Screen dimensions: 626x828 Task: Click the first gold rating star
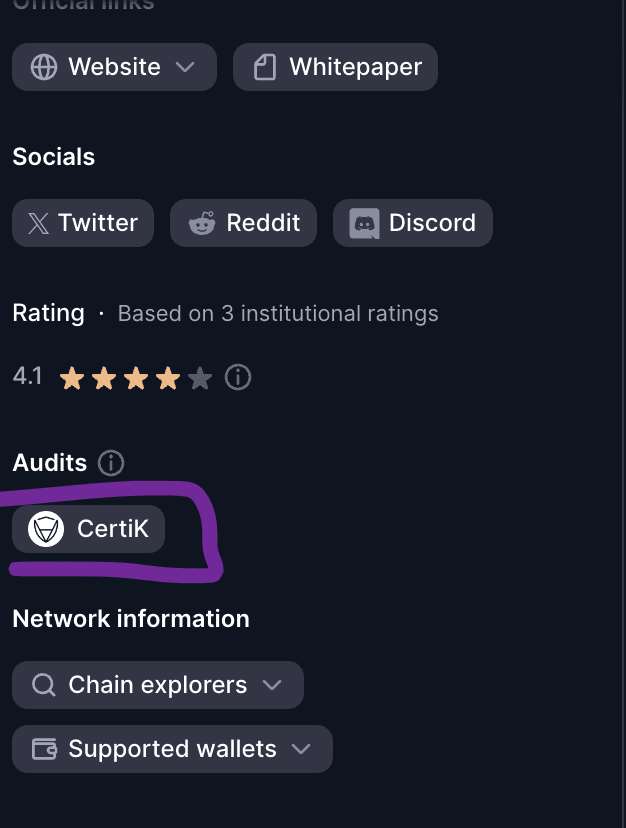72,378
